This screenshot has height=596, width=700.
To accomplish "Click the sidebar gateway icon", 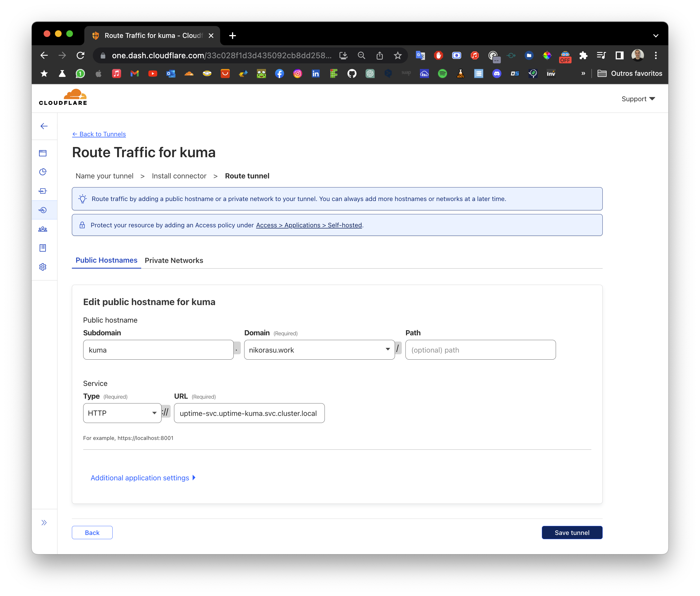I will 43,191.
